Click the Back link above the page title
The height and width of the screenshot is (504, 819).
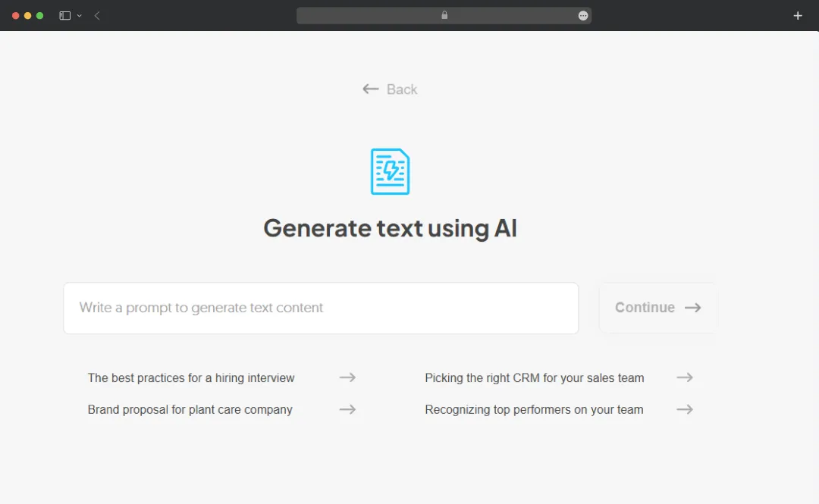tap(389, 89)
